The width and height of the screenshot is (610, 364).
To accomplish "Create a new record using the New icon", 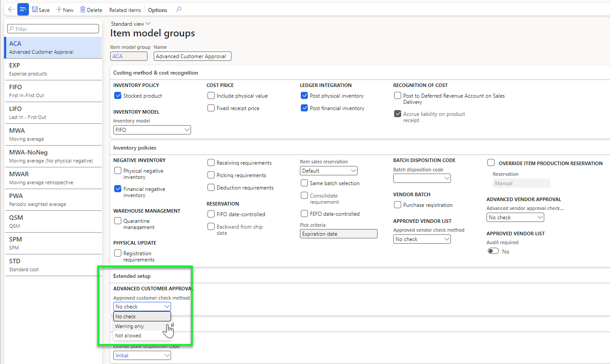I will point(65,9).
